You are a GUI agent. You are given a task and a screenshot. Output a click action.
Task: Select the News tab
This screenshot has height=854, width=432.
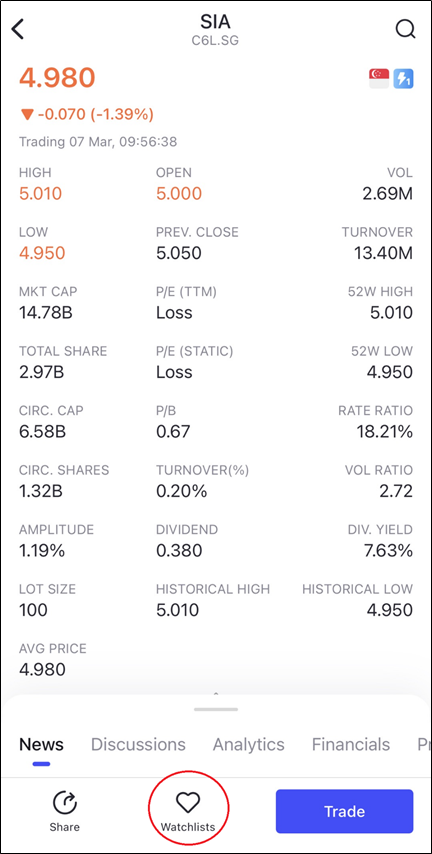coord(41,745)
